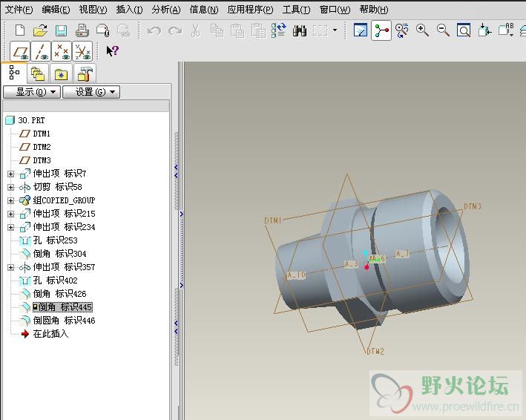Open the 窗口(W) menu
This screenshot has width=526, height=420.
coord(335,10)
